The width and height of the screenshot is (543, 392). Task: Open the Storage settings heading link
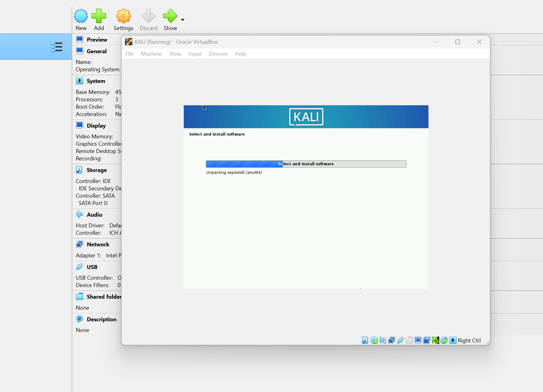pos(97,170)
